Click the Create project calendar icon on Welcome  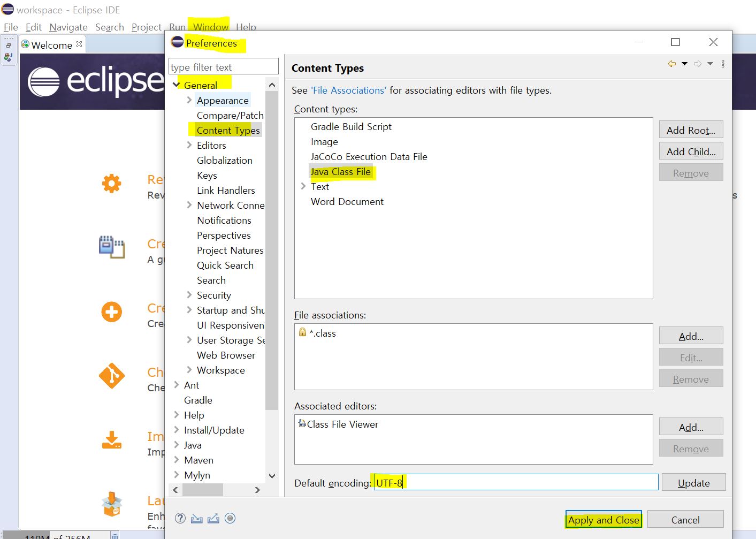(111, 247)
